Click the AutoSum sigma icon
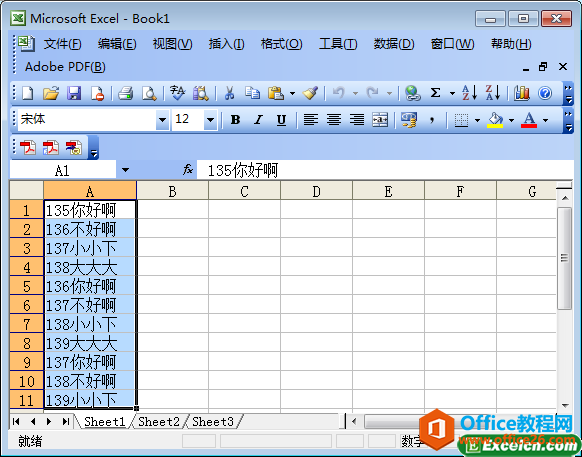 click(435, 93)
